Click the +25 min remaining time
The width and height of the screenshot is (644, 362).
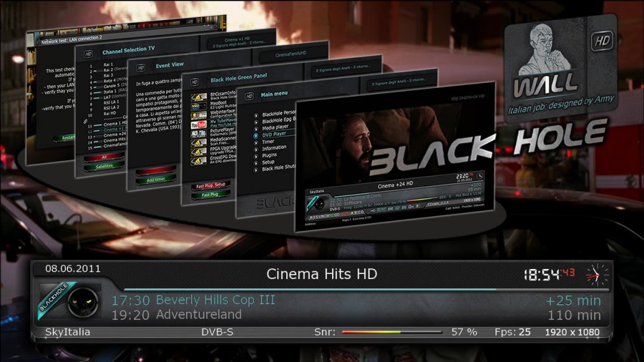click(573, 301)
